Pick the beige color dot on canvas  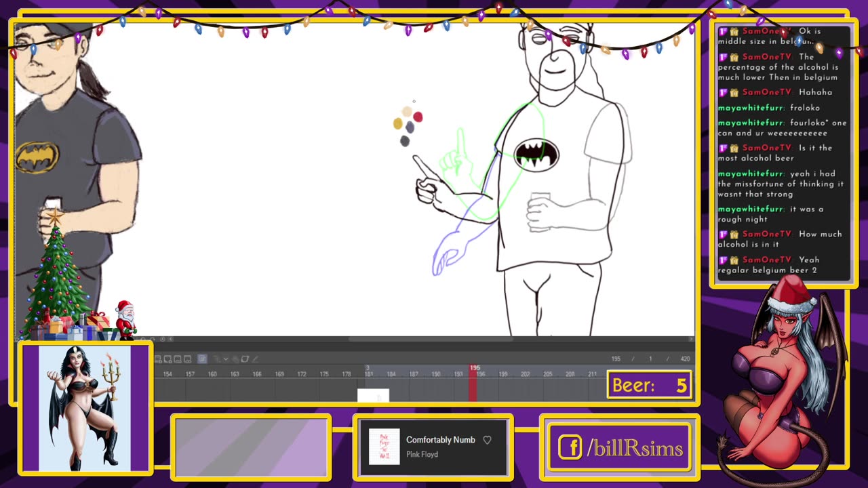click(x=407, y=112)
